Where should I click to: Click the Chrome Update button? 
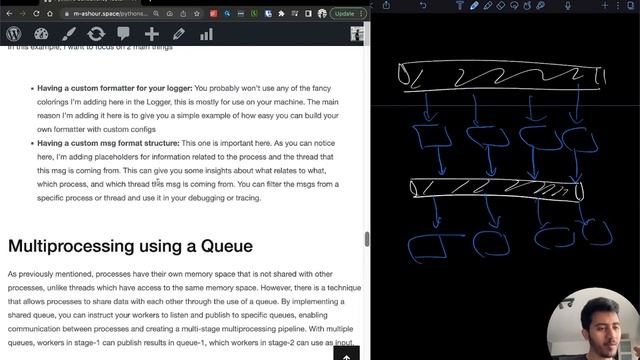[x=348, y=13]
